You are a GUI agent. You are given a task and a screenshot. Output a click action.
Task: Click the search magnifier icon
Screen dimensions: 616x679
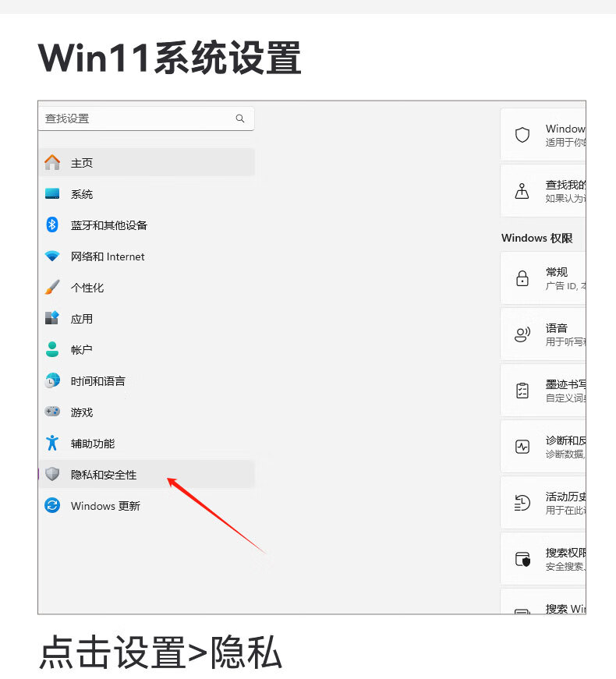click(x=239, y=118)
